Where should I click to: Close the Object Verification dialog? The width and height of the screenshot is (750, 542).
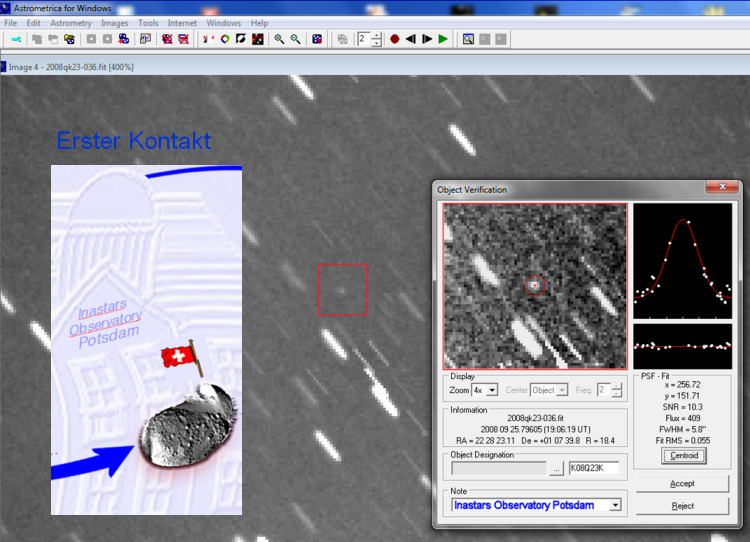(721, 187)
